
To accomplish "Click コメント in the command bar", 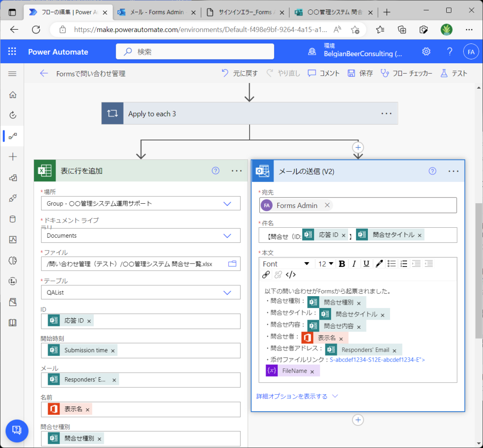I will [324, 73].
